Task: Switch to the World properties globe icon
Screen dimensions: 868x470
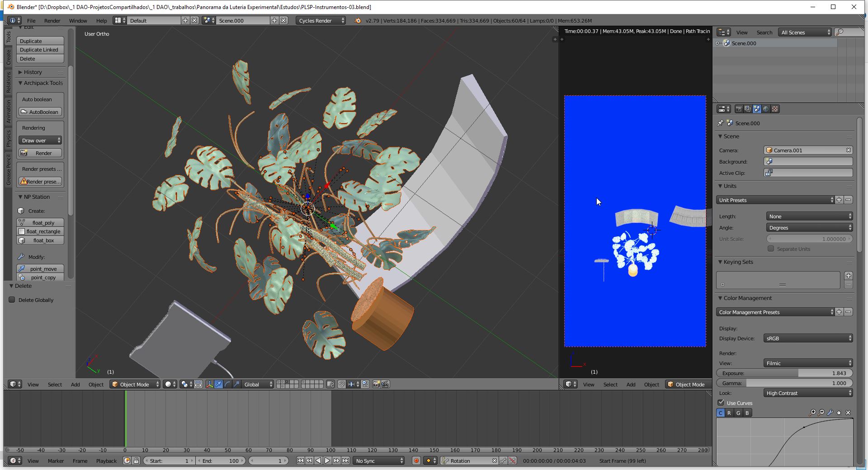Action: pyautogui.click(x=766, y=109)
